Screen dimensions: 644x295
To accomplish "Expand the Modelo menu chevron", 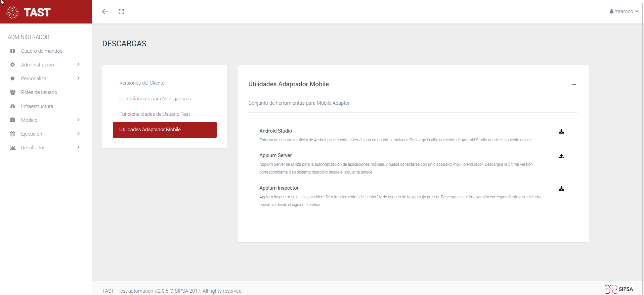I will pyautogui.click(x=78, y=120).
